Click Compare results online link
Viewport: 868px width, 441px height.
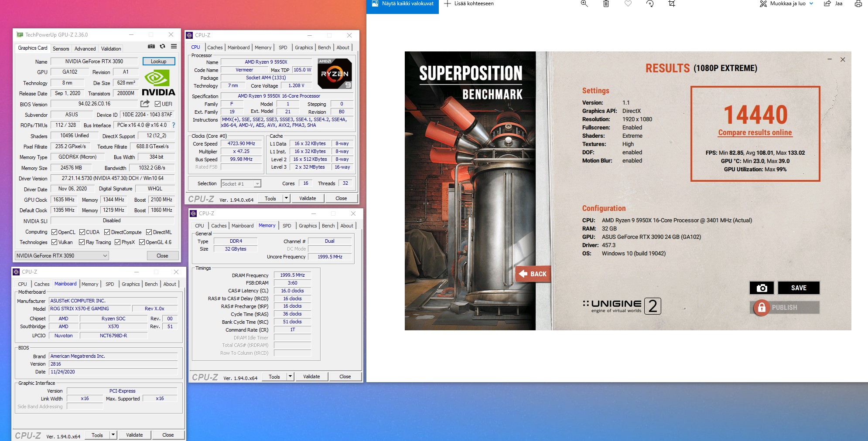[x=755, y=132]
